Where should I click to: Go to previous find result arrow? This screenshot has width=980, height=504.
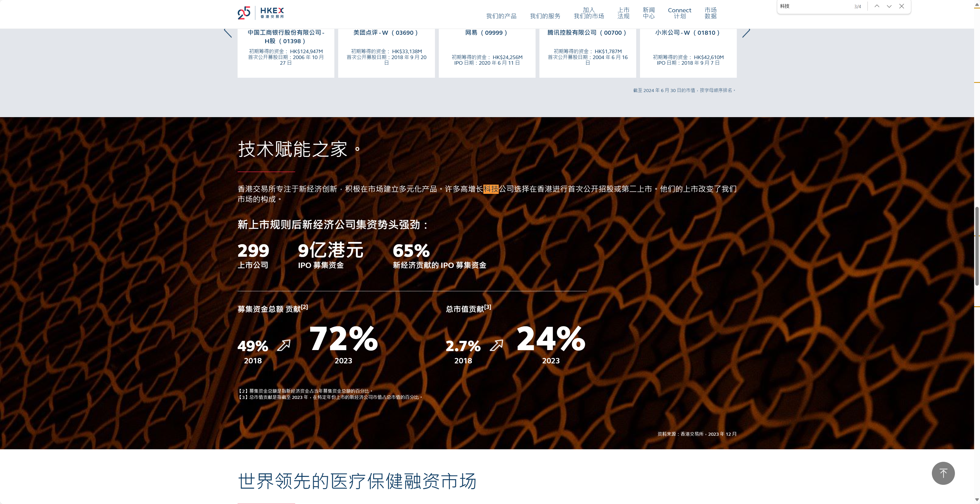877,6
